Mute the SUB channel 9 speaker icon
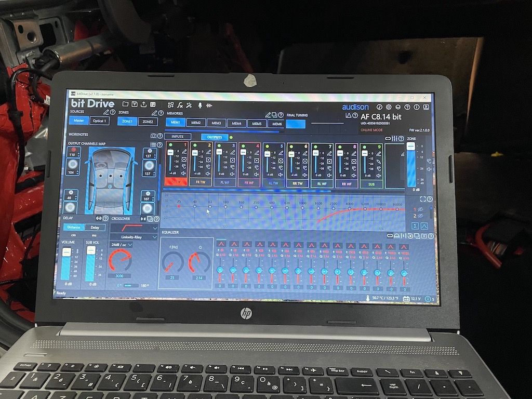 379,176
